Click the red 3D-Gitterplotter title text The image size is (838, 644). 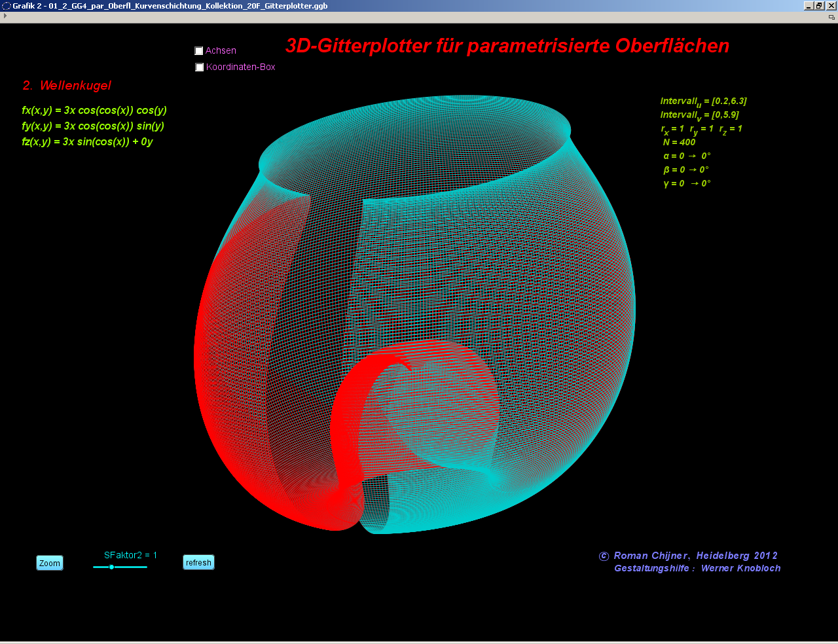(x=507, y=46)
